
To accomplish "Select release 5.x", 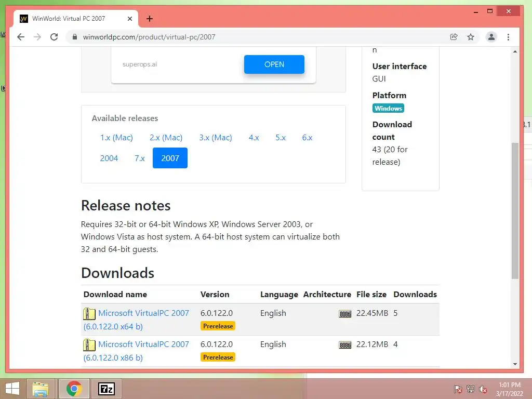I will click(x=281, y=137).
